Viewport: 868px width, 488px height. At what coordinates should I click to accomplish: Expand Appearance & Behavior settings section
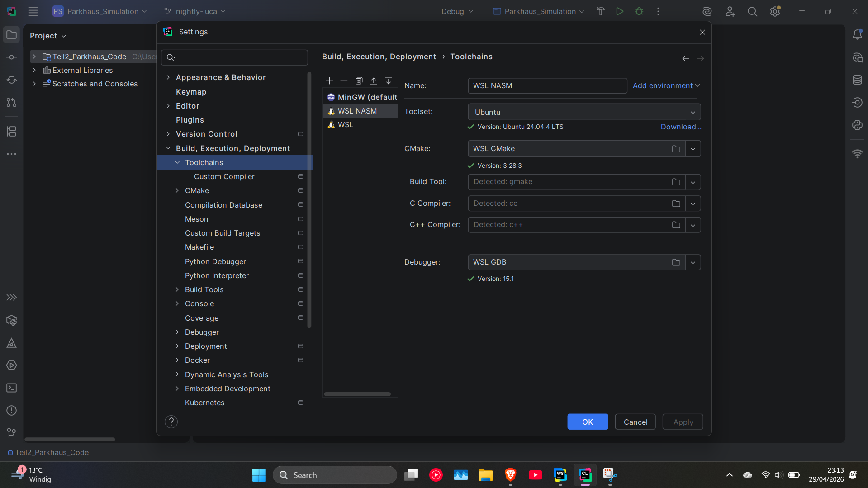[x=168, y=77]
